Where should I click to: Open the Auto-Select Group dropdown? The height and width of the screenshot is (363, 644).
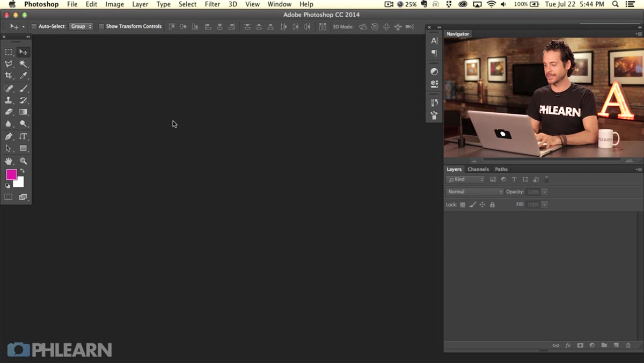[x=80, y=26]
